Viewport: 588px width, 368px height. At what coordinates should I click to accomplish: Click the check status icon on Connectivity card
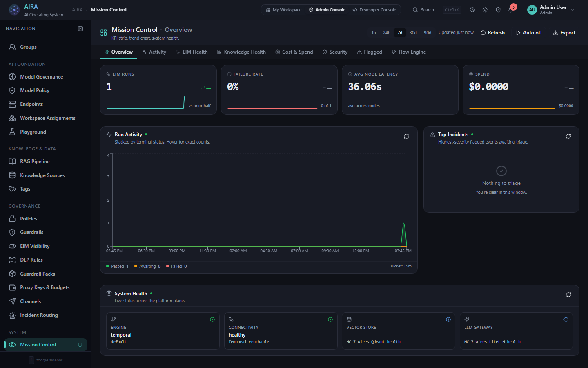click(330, 319)
